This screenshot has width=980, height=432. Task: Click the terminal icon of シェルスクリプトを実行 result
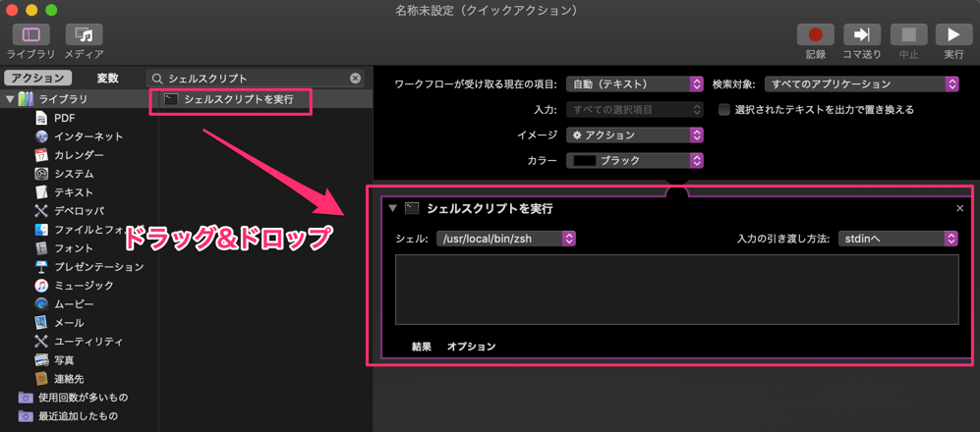click(x=171, y=98)
